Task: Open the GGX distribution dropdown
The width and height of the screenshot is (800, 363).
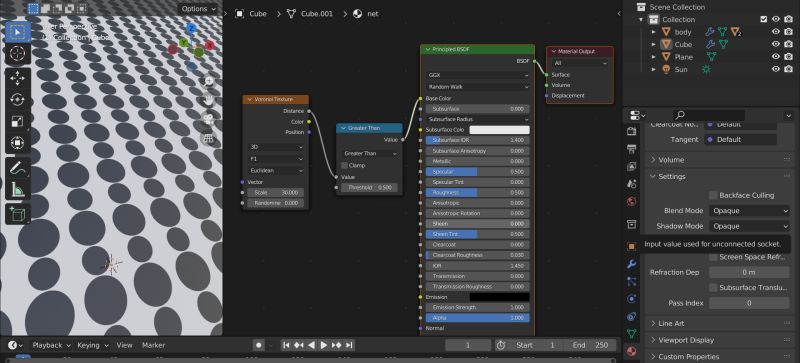Action: point(478,75)
